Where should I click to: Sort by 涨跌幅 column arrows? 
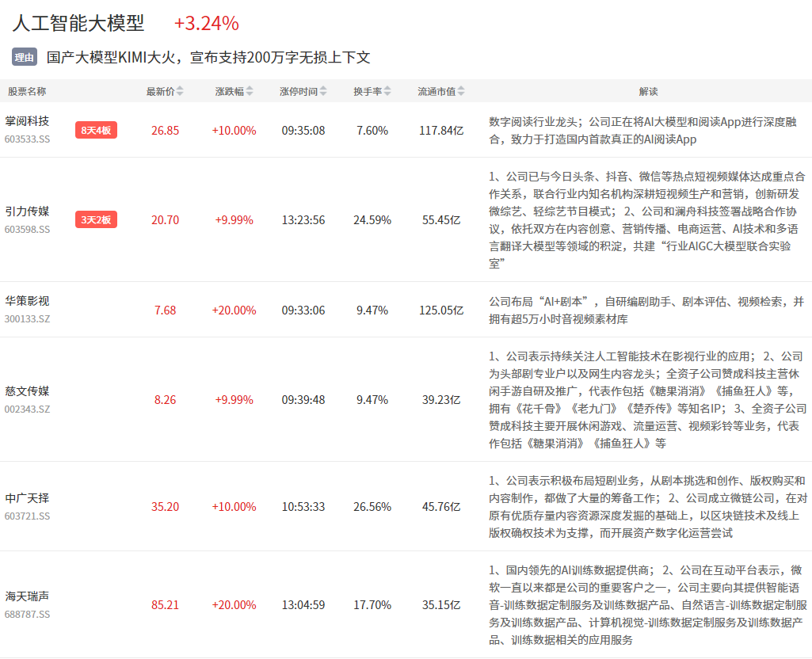(x=249, y=92)
